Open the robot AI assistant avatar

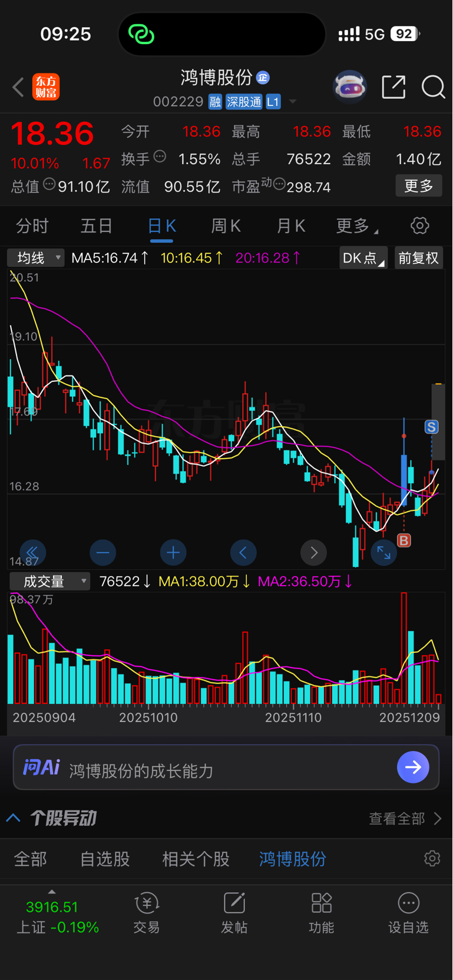click(x=350, y=87)
